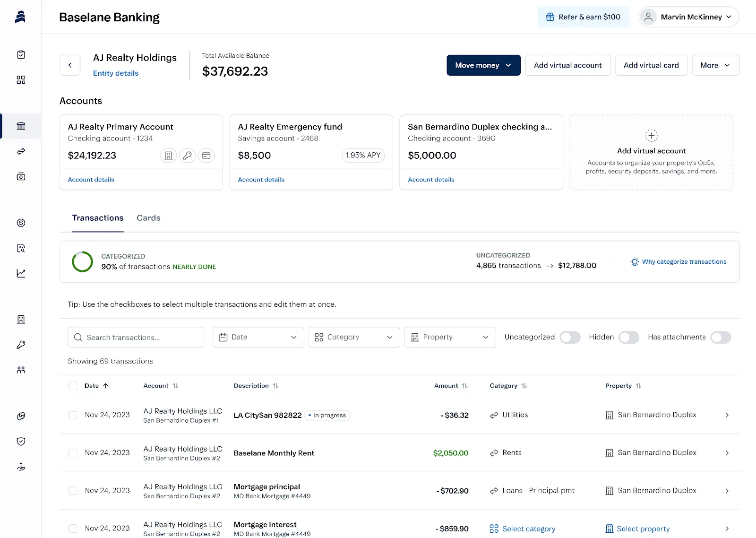Select the bank building sidebar icon

click(x=21, y=126)
